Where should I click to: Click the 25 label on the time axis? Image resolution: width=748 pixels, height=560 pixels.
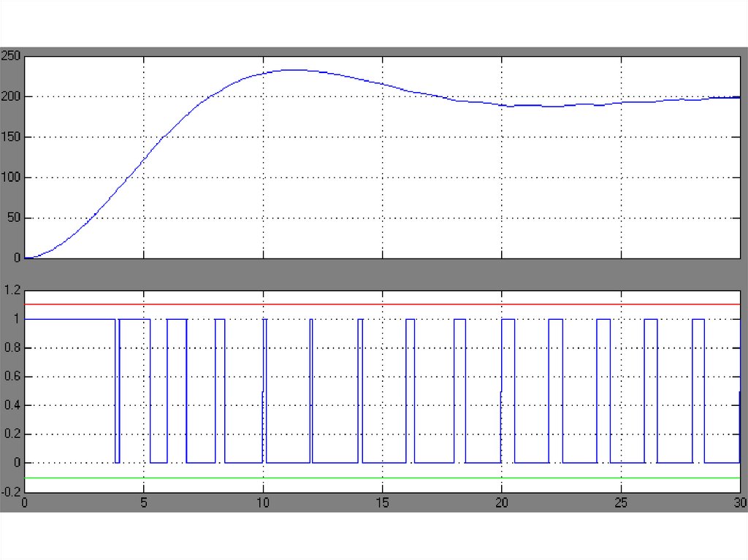tap(620, 503)
